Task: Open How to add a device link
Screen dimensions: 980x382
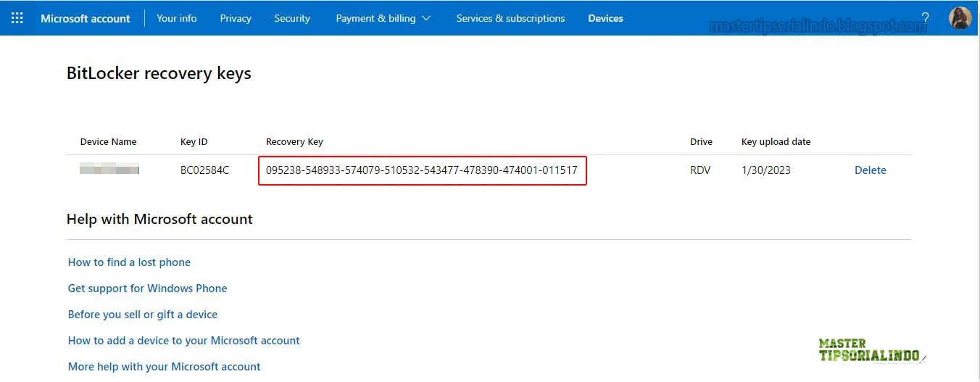Action: 183,341
